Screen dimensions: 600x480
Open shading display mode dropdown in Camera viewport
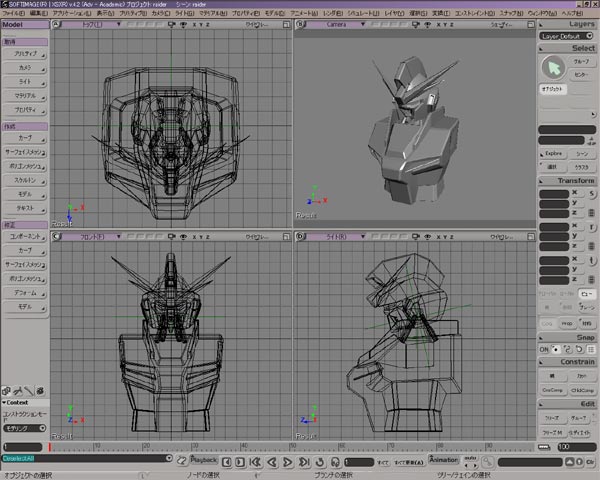pyautogui.click(x=501, y=24)
